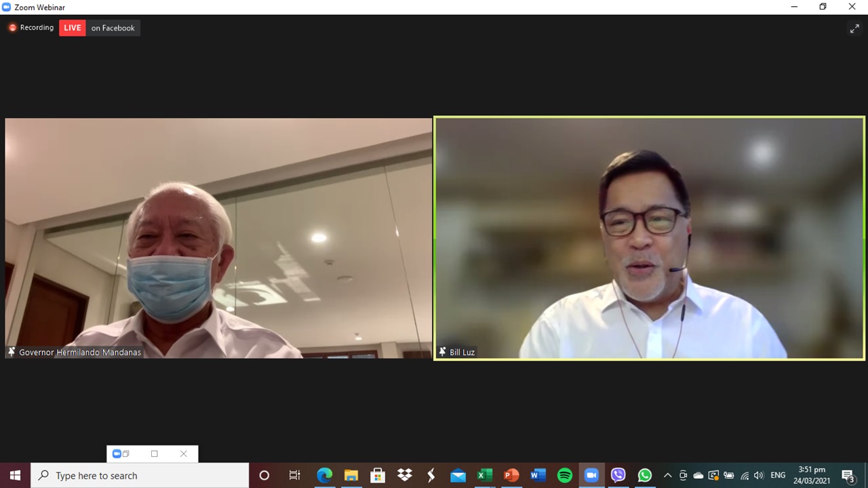
Task: Click the pin icon beside Bill Luz
Action: point(442,352)
